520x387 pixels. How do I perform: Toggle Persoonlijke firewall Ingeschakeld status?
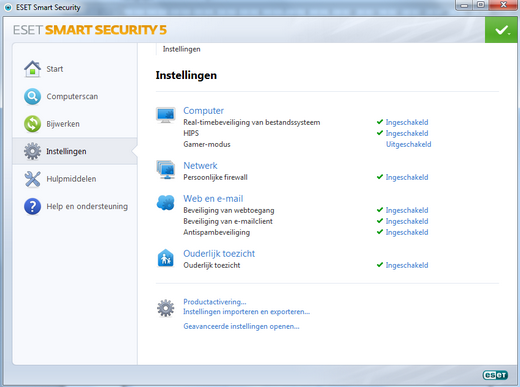click(407, 177)
